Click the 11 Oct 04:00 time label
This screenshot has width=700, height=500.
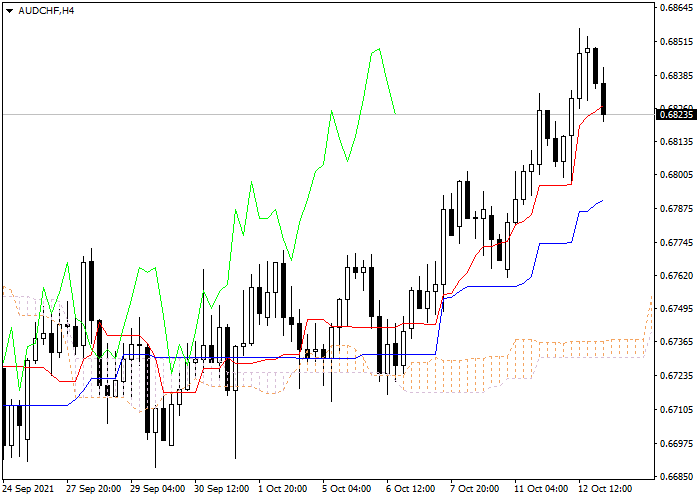pos(542,489)
